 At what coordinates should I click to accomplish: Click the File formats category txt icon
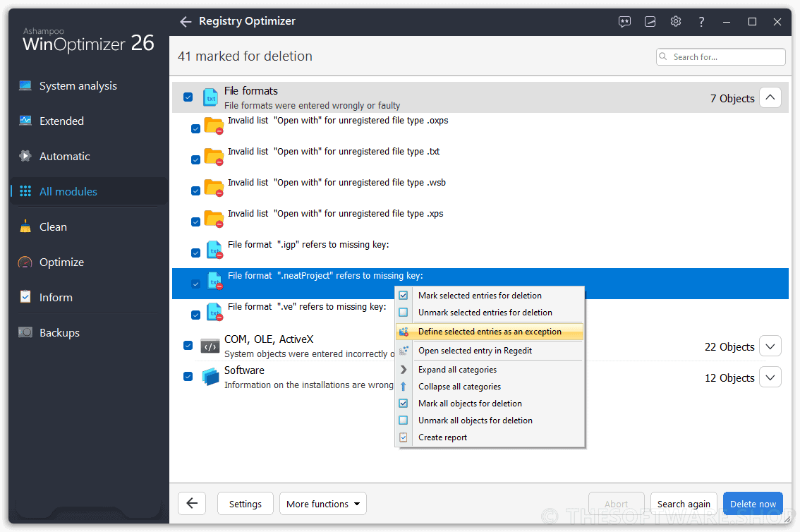click(210, 97)
